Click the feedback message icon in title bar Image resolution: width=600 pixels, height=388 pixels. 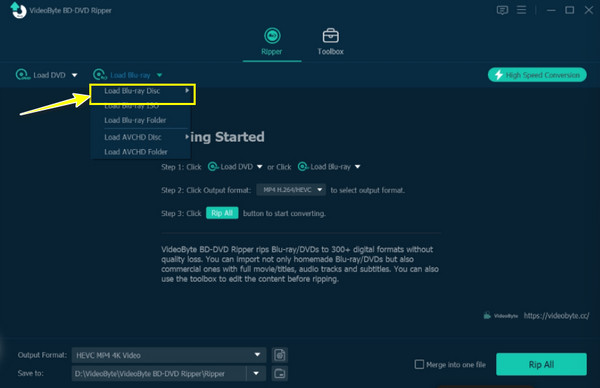(502, 10)
